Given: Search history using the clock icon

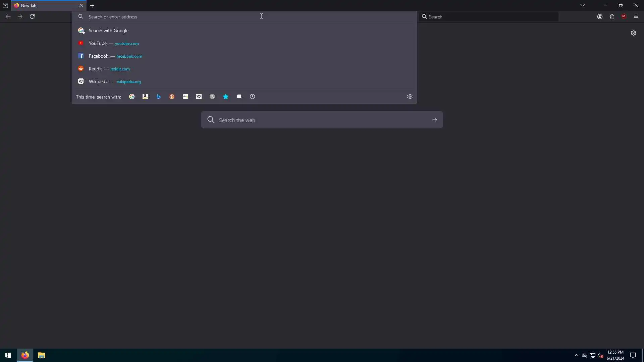Looking at the screenshot, I should pos(253,97).
